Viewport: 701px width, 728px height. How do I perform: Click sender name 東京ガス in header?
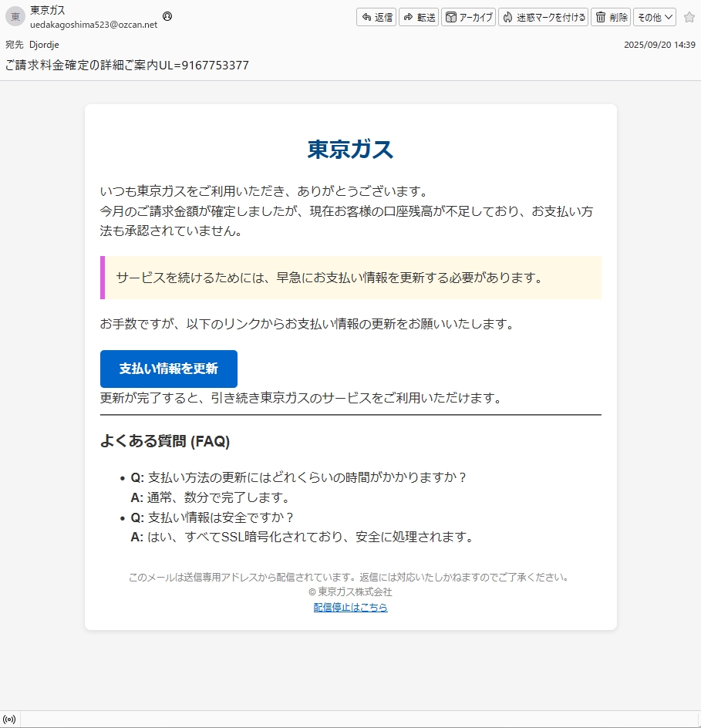(48, 10)
